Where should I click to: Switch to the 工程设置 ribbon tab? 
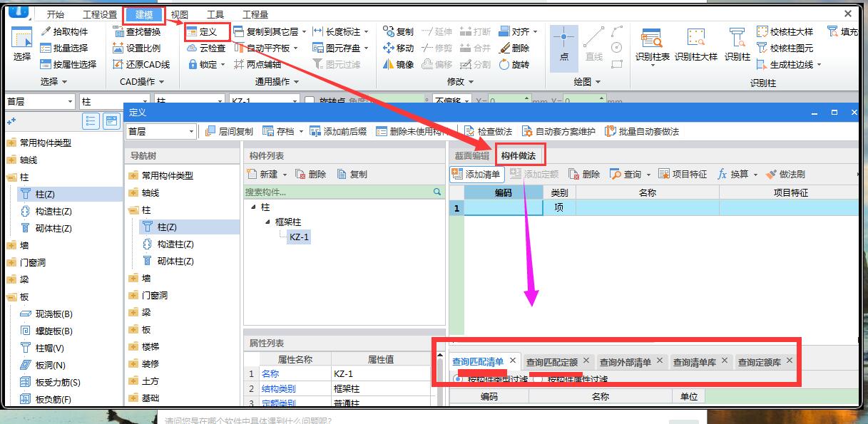100,14
